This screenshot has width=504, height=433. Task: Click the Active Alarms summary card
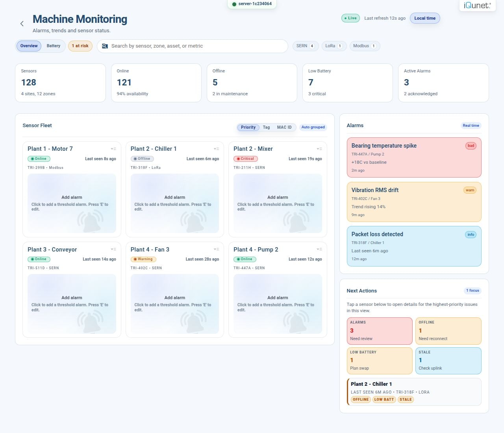pyautogui.click(x=443, y=83)
